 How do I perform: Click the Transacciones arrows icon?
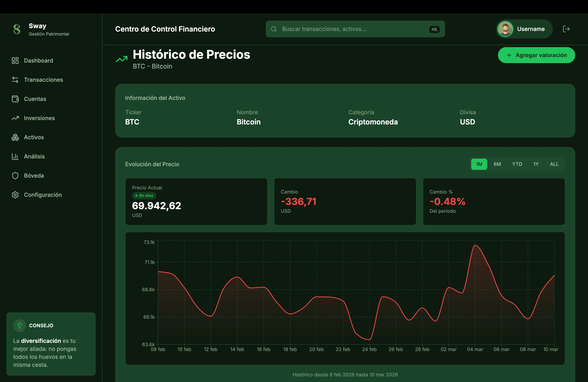(15, 80)
